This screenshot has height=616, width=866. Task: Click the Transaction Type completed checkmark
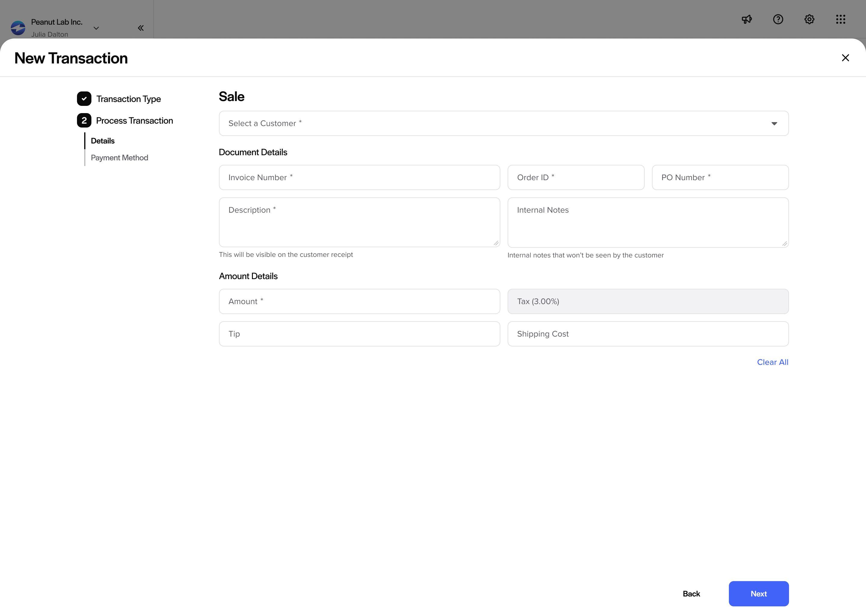[84, 99]
